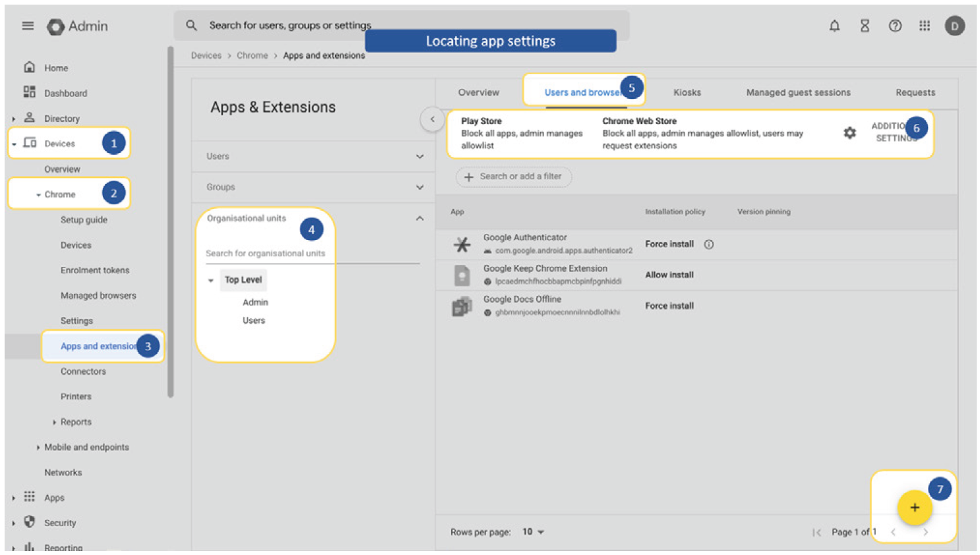Collapse the side panel with left arrow
This screenshot has height=555, width=980.
click(433, 119)
